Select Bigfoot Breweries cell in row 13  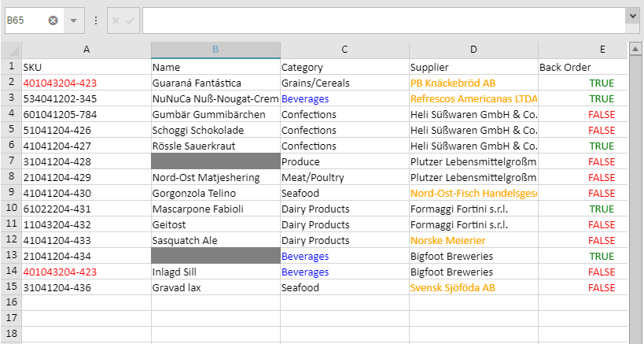click(x=473, y=256)
